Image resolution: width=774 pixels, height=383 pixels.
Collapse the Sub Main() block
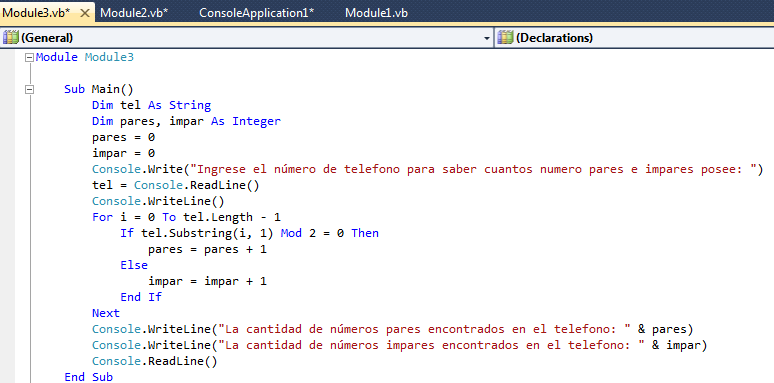tap(29, 89)
